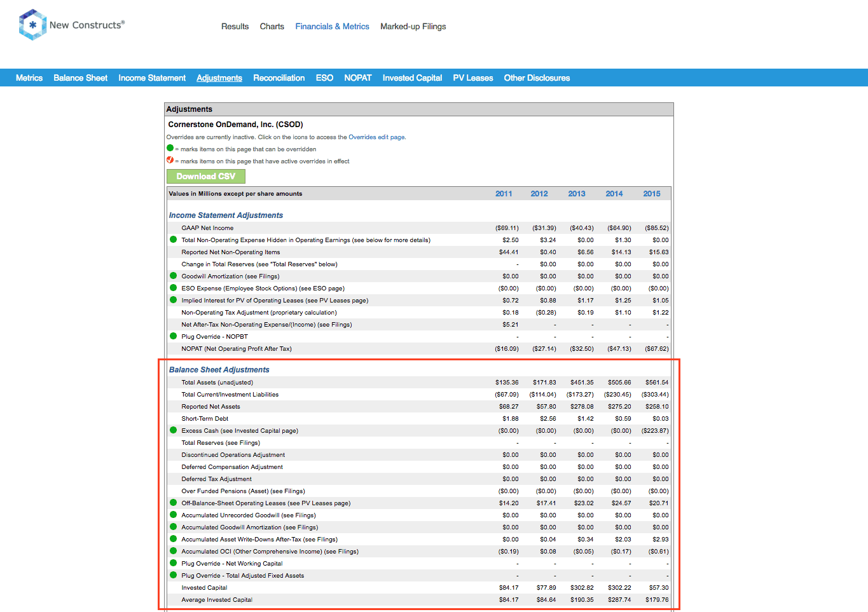Click the 2013 year column header
Viewport: 868px width, 612px height.
coord(577,194)
